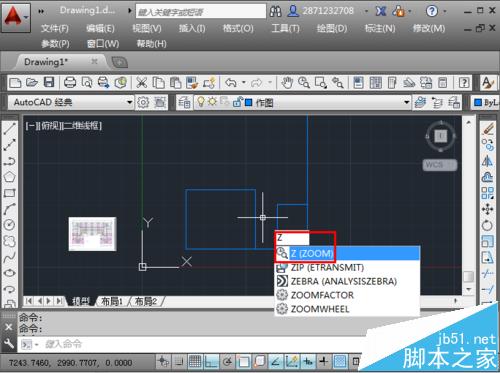Click the vertical scrollbar thumb
The width and height of the screenshot is (500, 373).
point(468,276)
